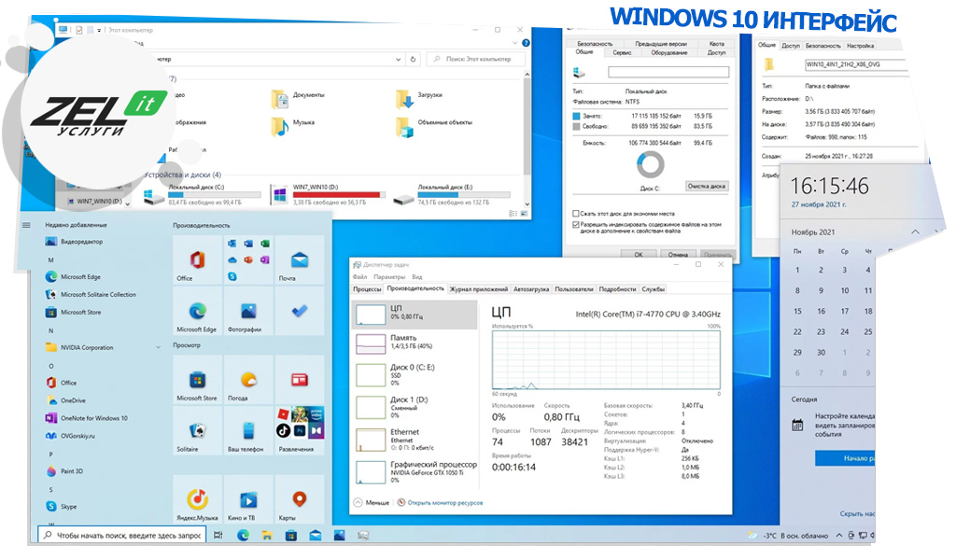Open Microsoft Store from the taskbar

coord(291,535)
